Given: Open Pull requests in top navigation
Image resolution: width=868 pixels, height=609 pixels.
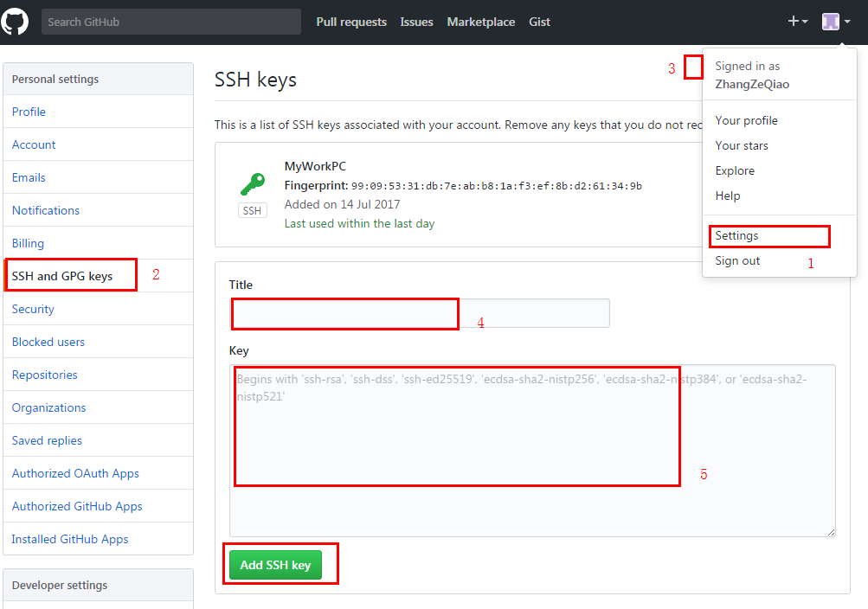Looking at the screenshot, I should (x=351, y=22).
